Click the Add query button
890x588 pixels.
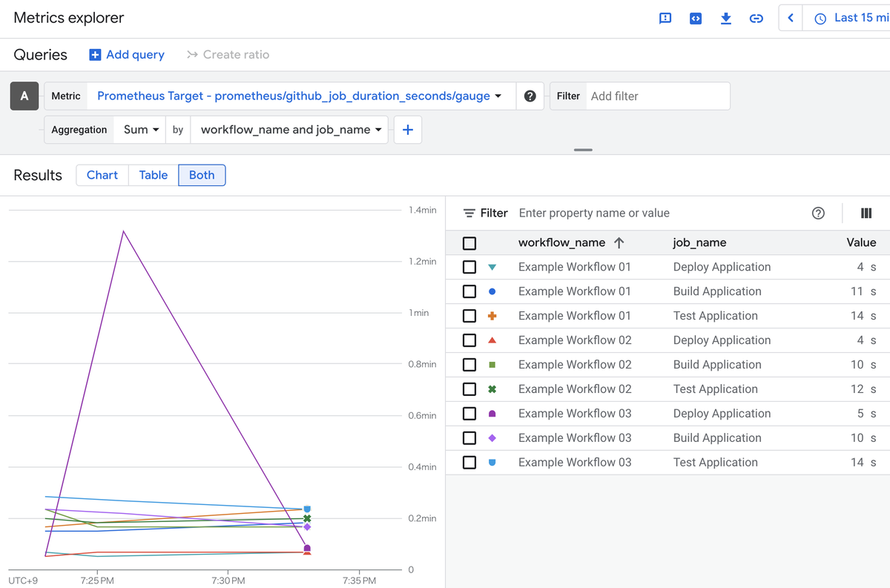(x=126, y=54)
